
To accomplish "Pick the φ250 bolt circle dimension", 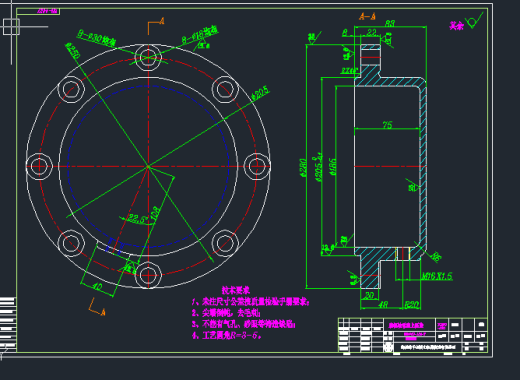I will click(x=72, y=51).
